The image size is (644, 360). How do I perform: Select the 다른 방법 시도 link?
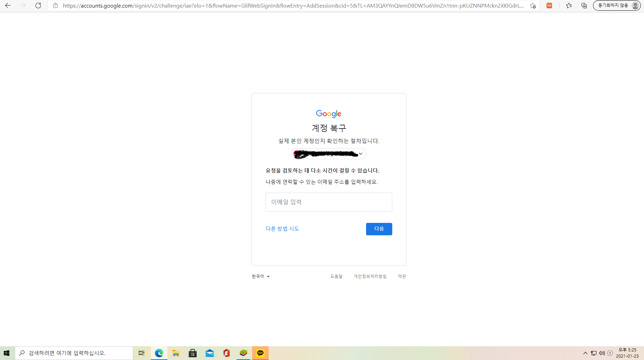pos(282,228)
